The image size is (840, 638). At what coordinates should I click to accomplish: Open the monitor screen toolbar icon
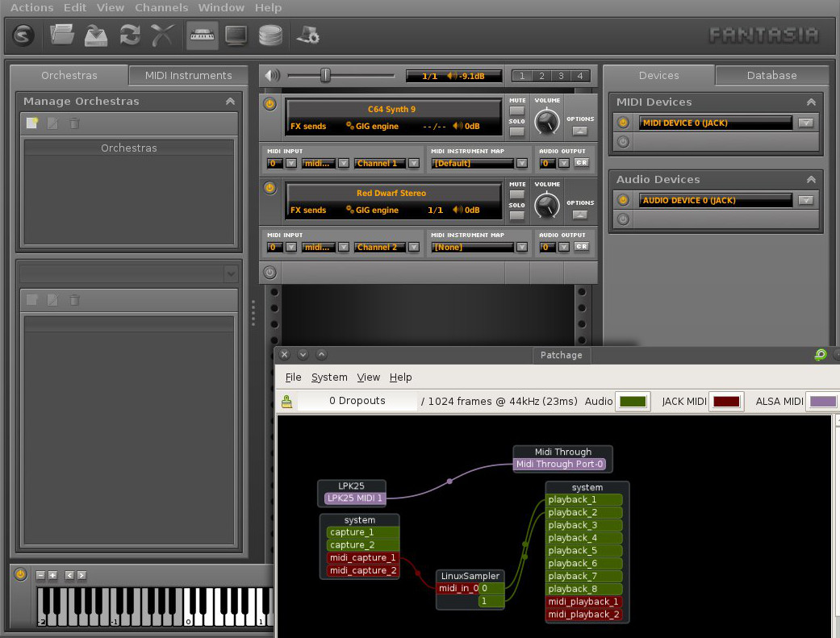[236, 35]
